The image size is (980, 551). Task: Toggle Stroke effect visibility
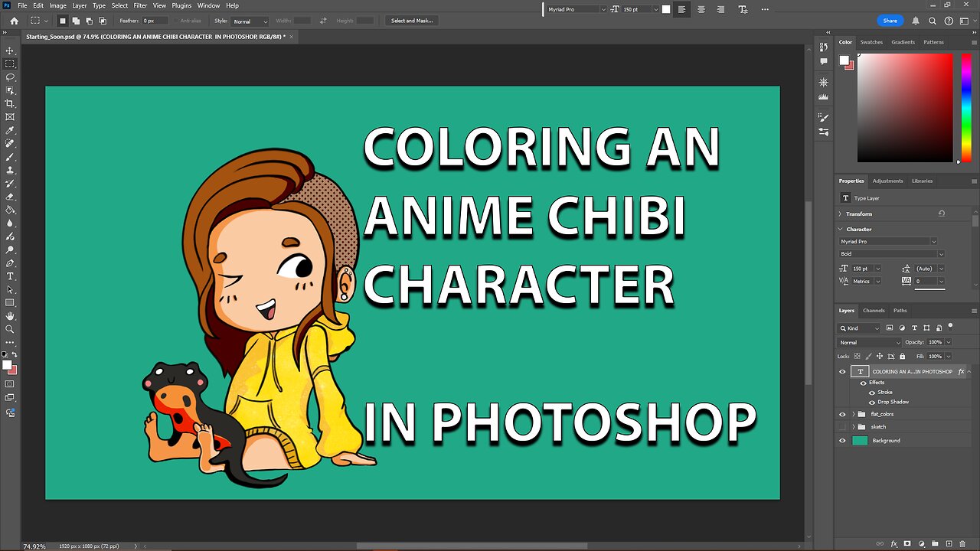coord(871,393)
